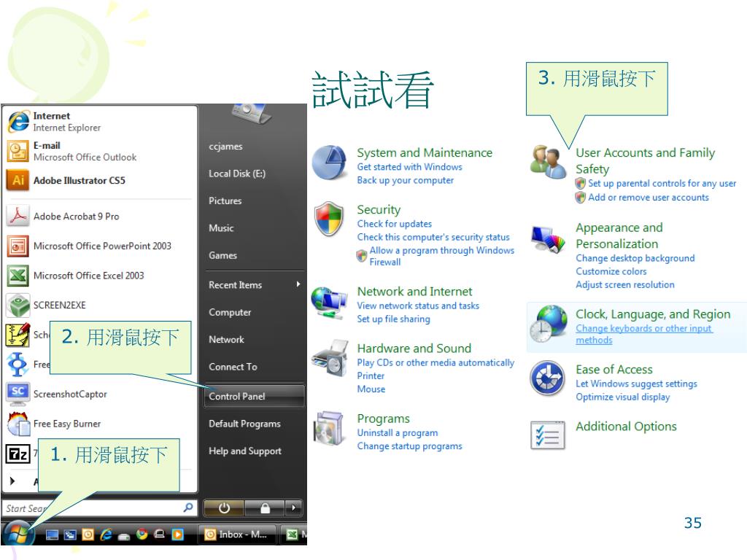The height and width of the screenshot is (560, 747).
Task: Click the user picture thumbnail
Action: click(x=251, y=113)
